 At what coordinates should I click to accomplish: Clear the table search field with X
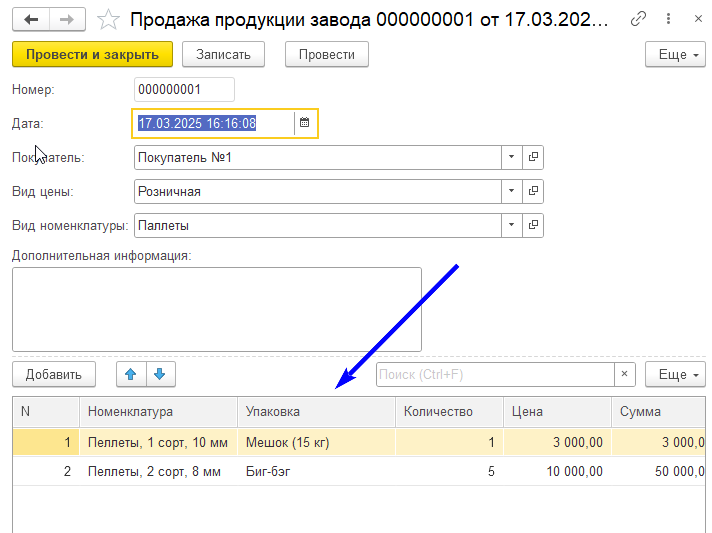pyautogui.click(x=625, y=374)
